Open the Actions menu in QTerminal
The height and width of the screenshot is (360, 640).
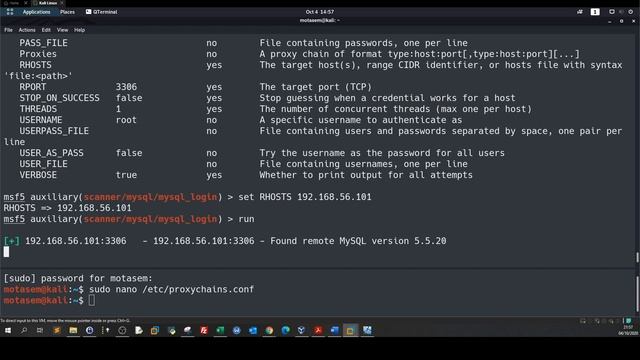pyautogui.click(x=27, y=30)
